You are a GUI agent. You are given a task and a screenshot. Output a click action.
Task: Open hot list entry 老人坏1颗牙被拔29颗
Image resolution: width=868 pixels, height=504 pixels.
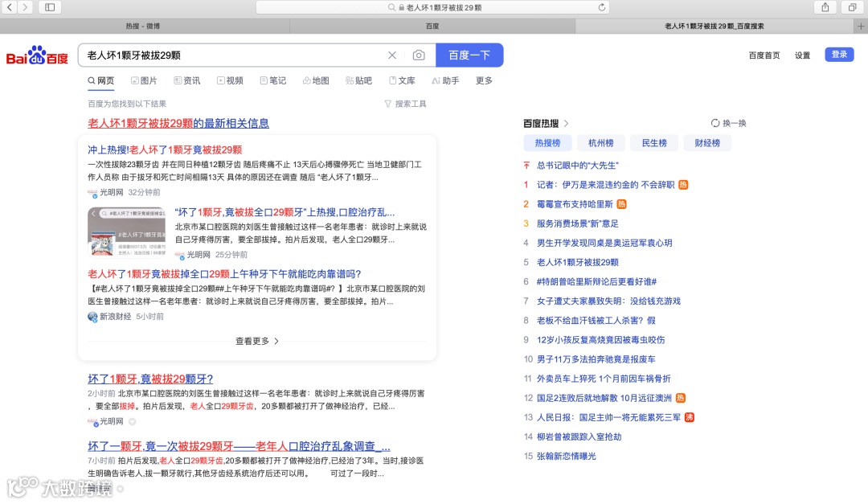[x=577, y=262]
